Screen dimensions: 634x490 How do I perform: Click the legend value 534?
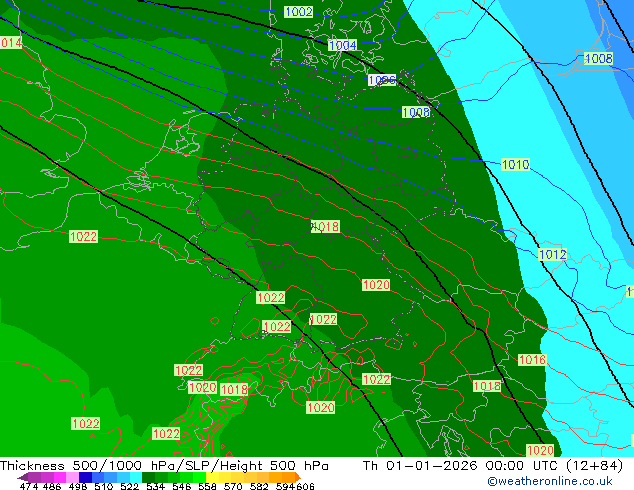155,486
